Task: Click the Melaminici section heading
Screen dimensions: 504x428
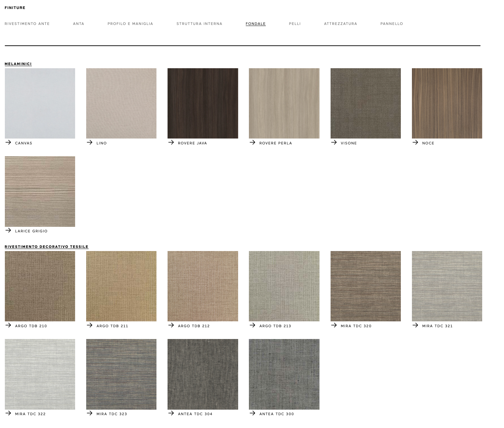Action: (x=18, y=64)
